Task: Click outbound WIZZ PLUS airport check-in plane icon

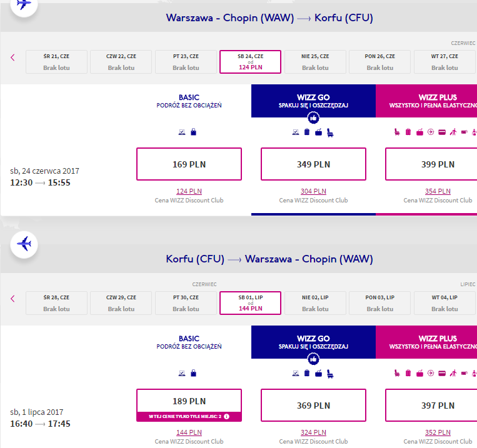Action: coord(431,132)
